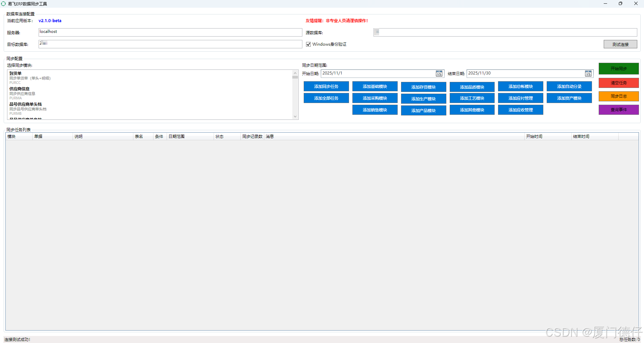The height and width of the screenshot is (343, 644).
Task: Open the start date calendar picker
Action: coord(439,73)
